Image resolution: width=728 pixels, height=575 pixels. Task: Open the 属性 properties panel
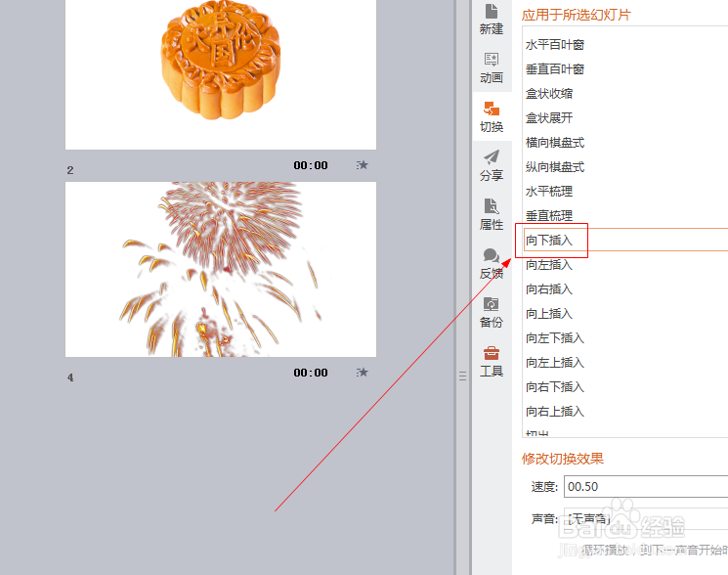click(x=492, y=214)
